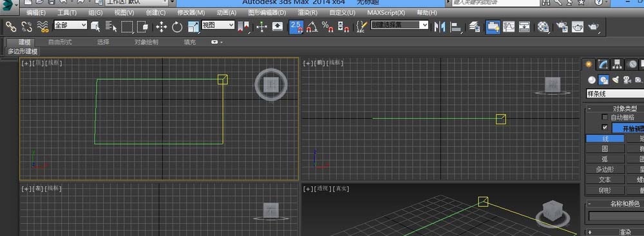Open the 'MAXScript(X)' menu
The image size is (644, 236).
coord(386,13)
